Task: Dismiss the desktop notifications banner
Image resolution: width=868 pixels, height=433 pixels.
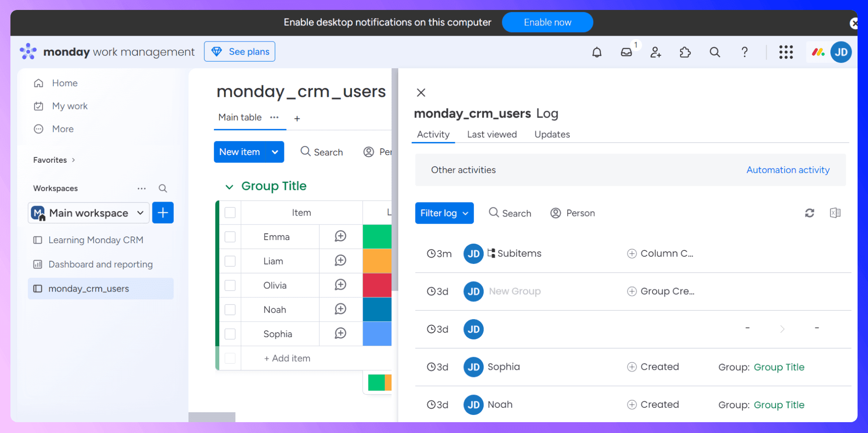Action: pyautogui.click(x=854, y=23)
